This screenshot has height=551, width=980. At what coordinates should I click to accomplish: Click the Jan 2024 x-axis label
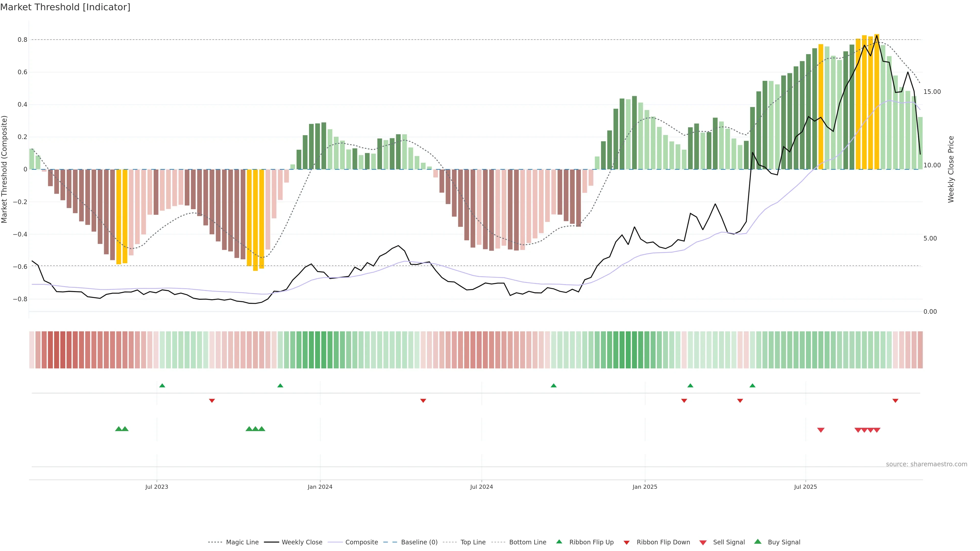tap(320, 487)
